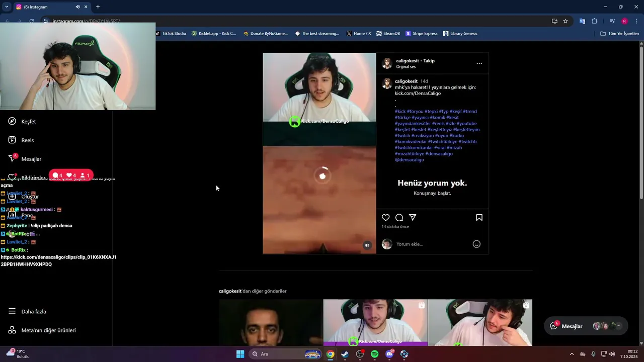
Task: Like the post with heart icon
Action: coord(386,218)
